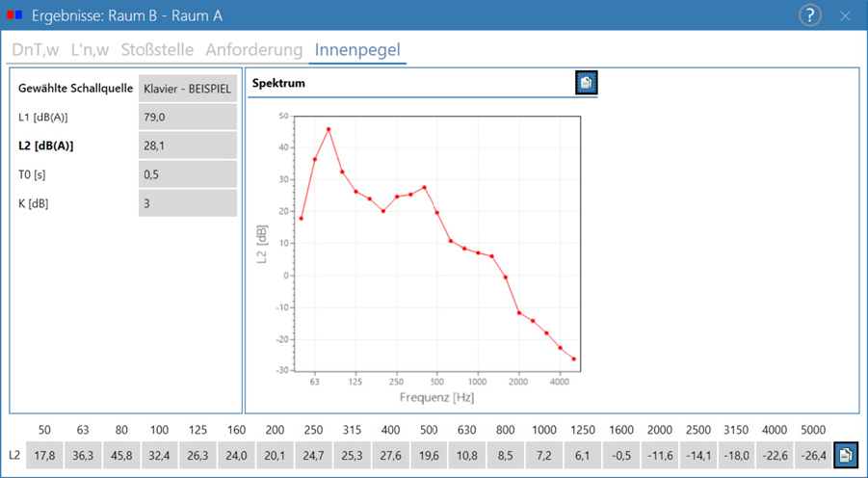Go to the Anforderung tab
Viewport: 868px width, 478px height.
pyautogui.click(x=254, y=49)
